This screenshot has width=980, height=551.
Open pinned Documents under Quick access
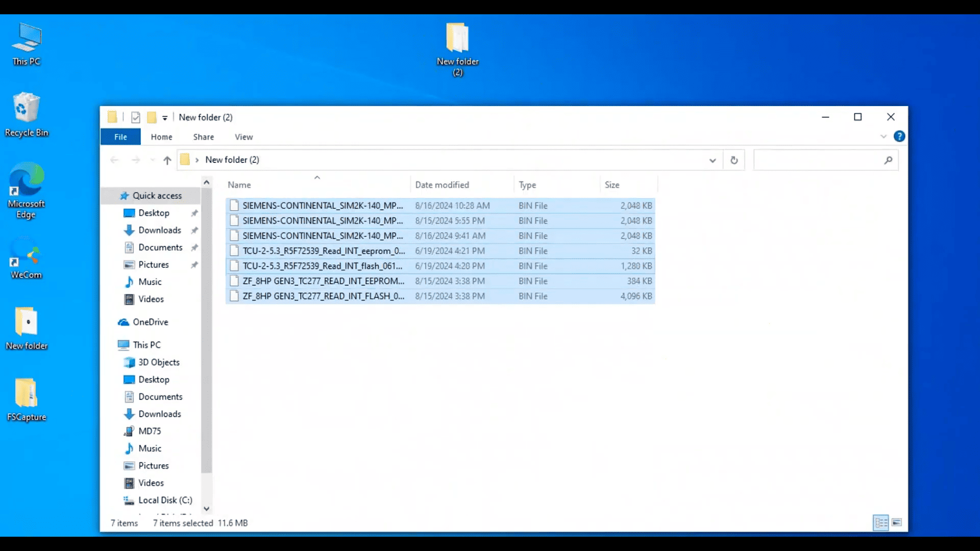click(x=160, y=247)
